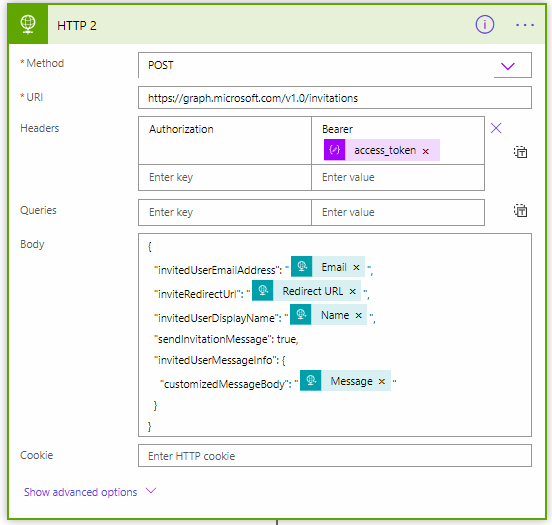Click the URI field label
The image size is (552, 525).
(x=34, y=97)
